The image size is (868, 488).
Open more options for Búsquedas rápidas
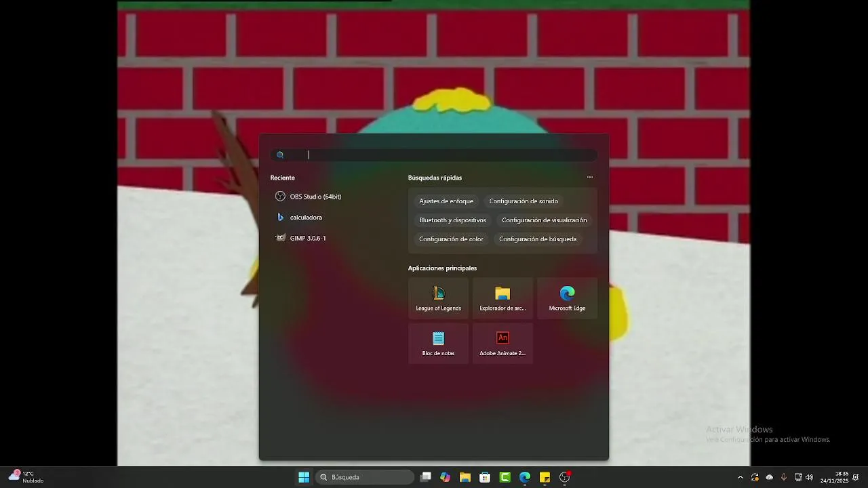click(x=590, y=178)
